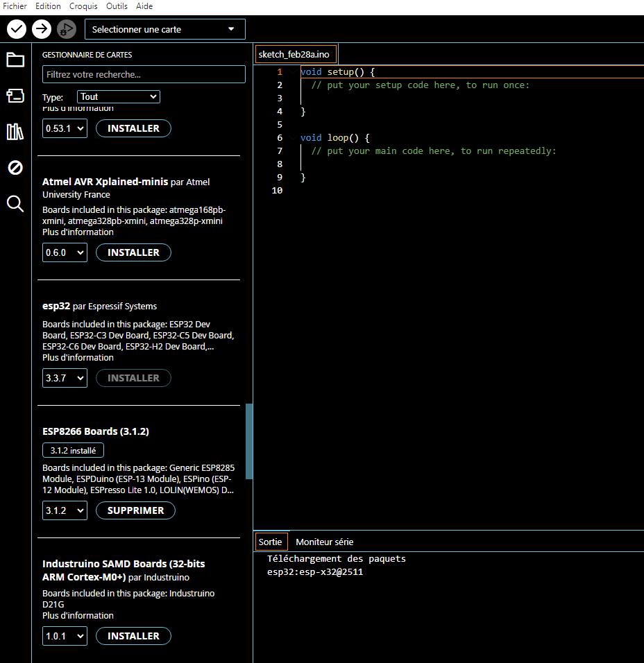Open esp32 version 3.3.7 dropdown
The image size is (644, 663).
click(x=65, y=378)
